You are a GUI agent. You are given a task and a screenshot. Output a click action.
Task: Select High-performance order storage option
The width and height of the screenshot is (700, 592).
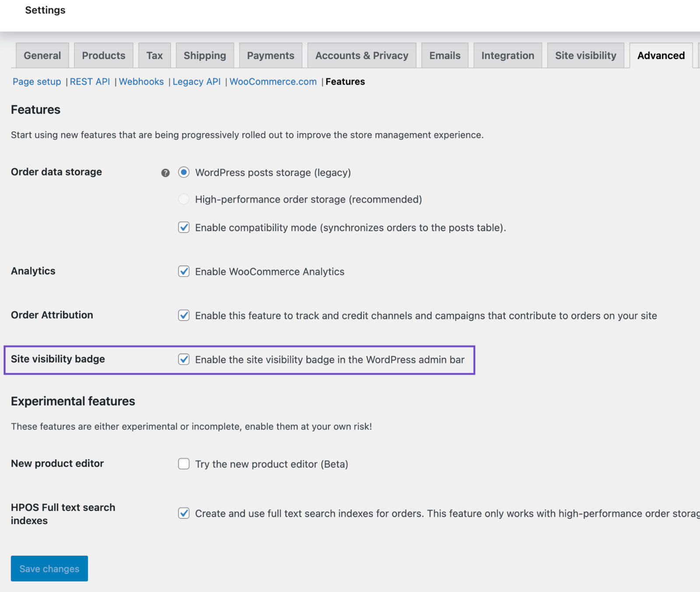184,199
